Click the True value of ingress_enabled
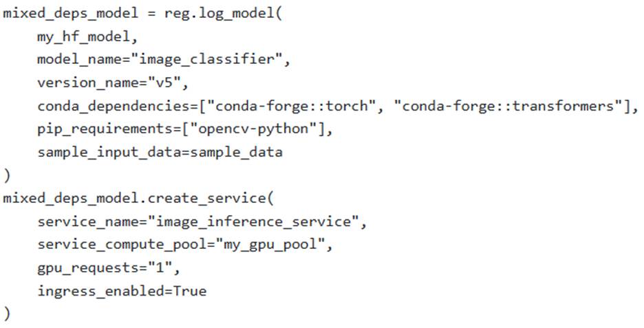 click(189, 291)
